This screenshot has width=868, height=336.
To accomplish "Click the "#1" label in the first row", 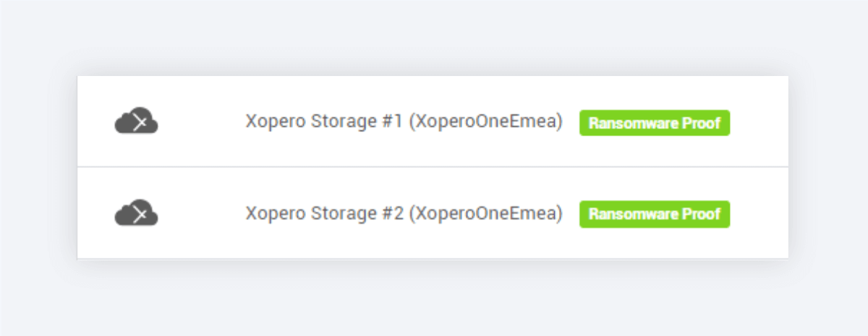I will coord(392,122).
